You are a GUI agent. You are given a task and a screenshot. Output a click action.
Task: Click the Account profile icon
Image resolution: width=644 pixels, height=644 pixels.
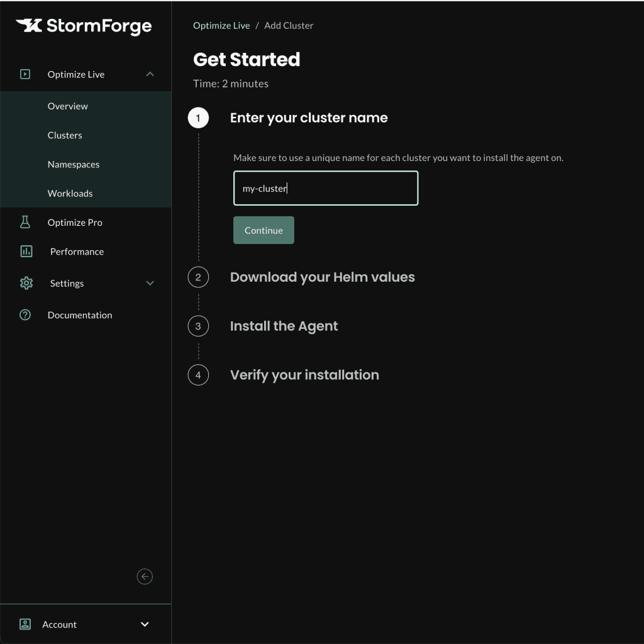tap(25, 625)
